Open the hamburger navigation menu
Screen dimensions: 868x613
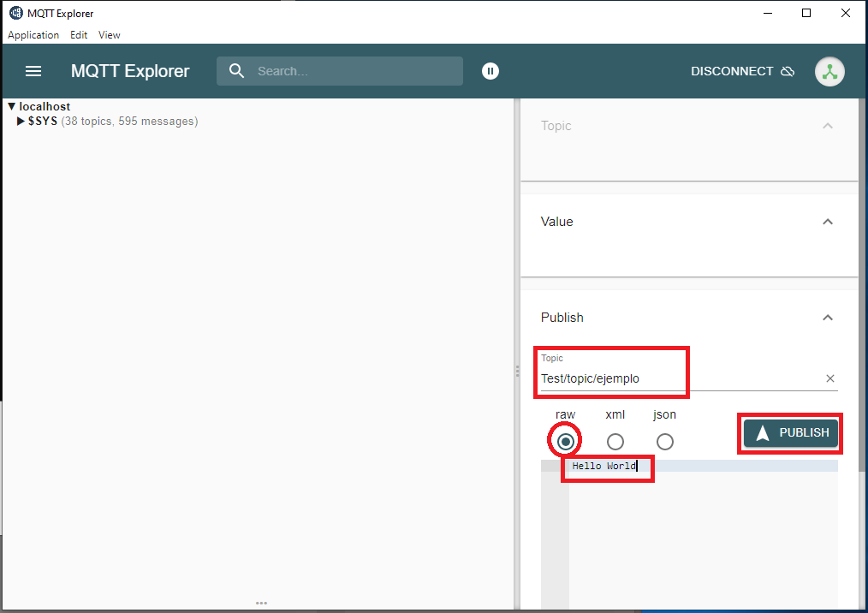(x=33, y=71)
